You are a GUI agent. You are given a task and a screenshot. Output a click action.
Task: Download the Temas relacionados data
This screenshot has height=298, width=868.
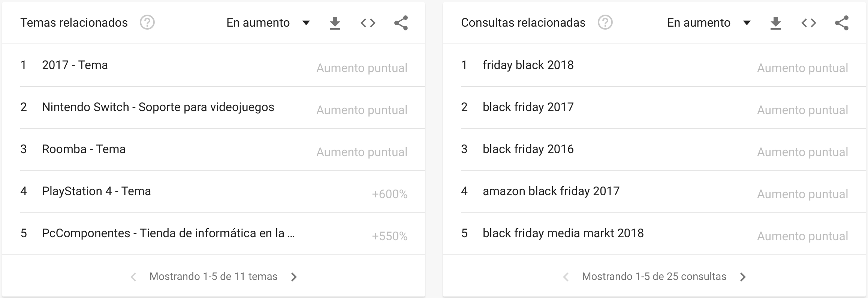click(x=335, y=23)
